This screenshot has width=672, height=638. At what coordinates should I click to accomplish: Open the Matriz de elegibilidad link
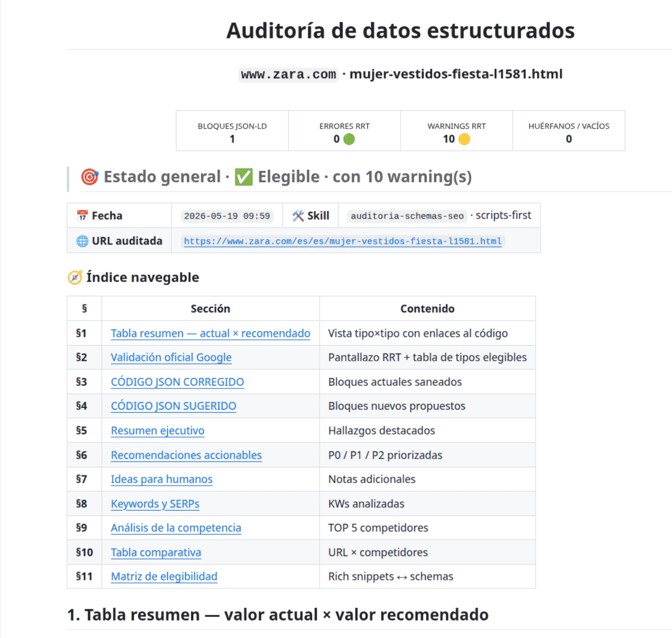[164, 576]
